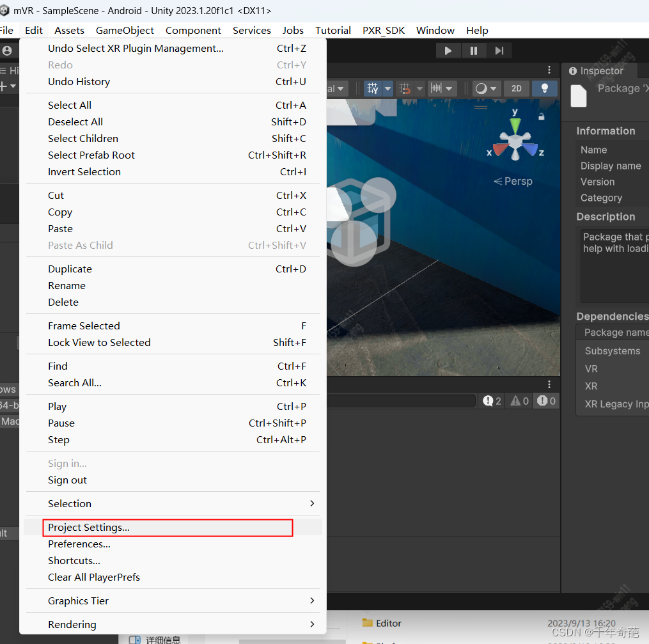The image size is (649, 644).
Task: Open snap increment dropdown arrow
Action: [x=450, y=88]
